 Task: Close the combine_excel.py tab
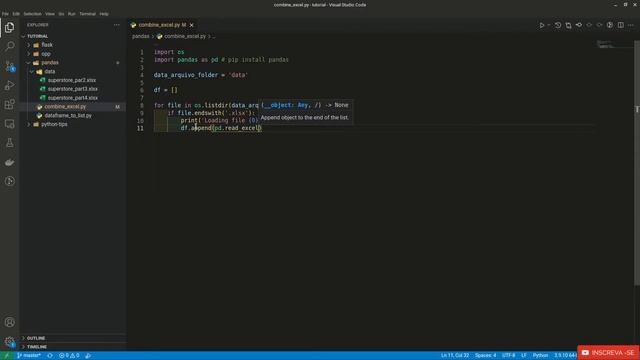[x=191, y=25]
